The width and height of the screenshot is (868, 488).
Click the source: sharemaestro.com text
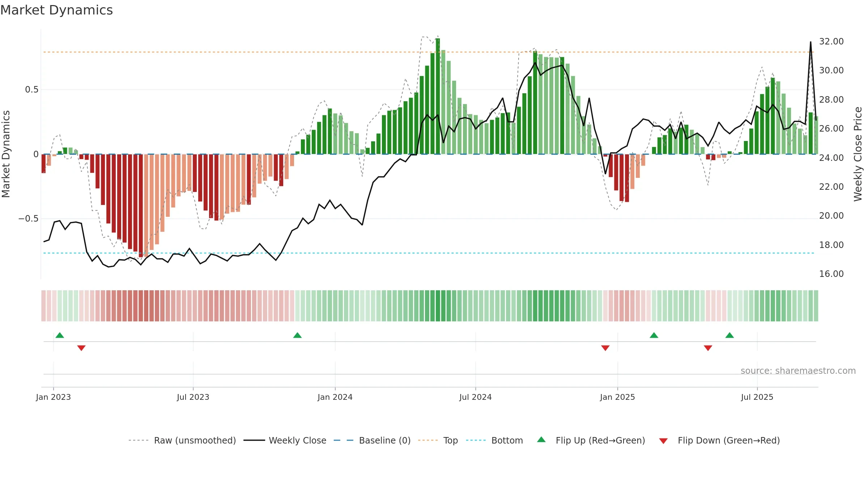(798, 371)
